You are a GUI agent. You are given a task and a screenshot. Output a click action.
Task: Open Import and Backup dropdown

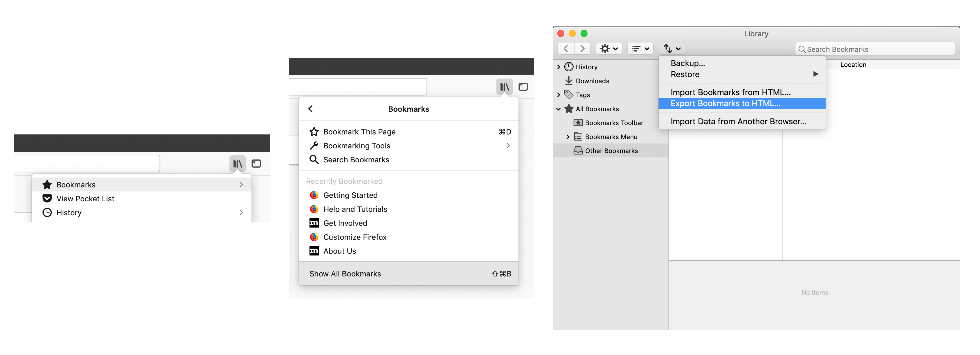(672, 49)
